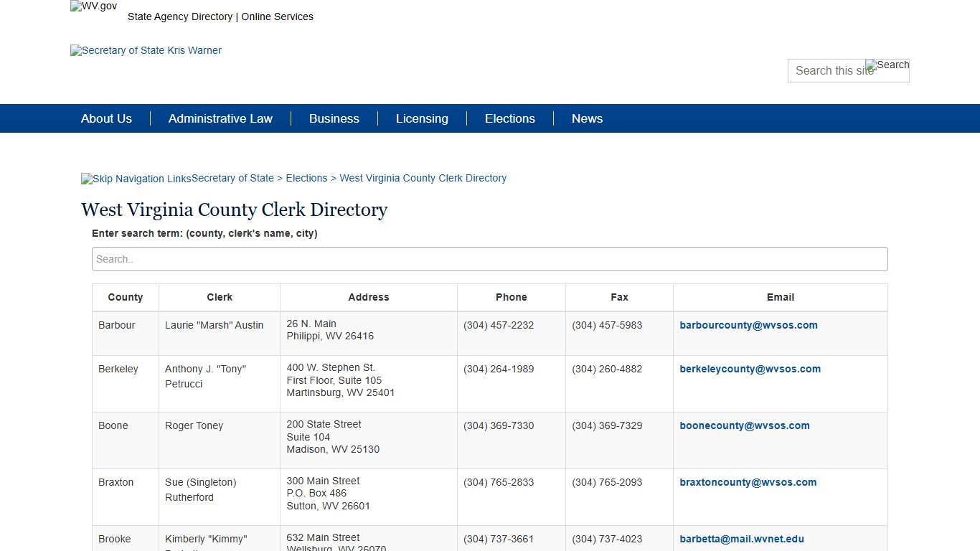Email boonecounty@wvsos.com
The image size is (980, 551).
[745, 425]
